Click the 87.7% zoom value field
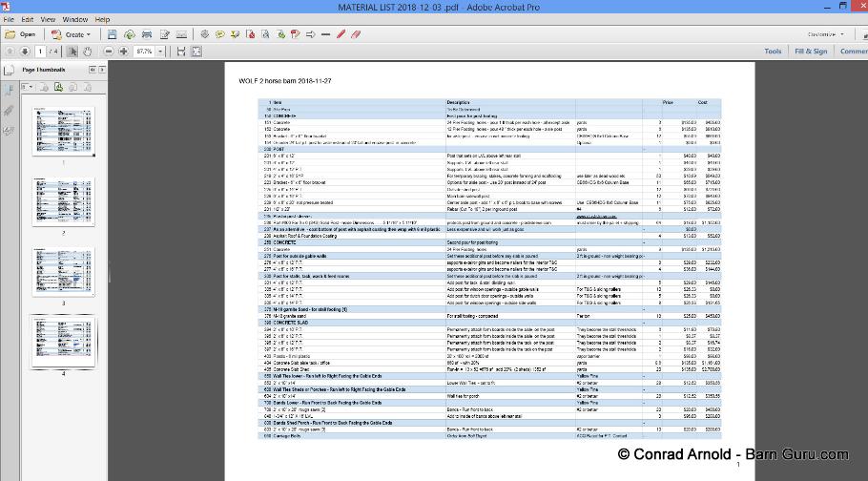Viewport: 868px width, 481px height. pos(144,51)
